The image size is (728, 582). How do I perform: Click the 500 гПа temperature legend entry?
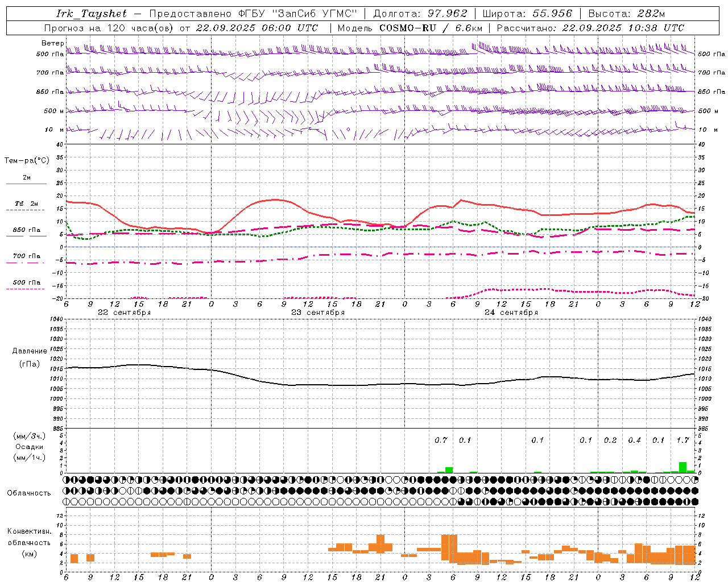(27, 282)
